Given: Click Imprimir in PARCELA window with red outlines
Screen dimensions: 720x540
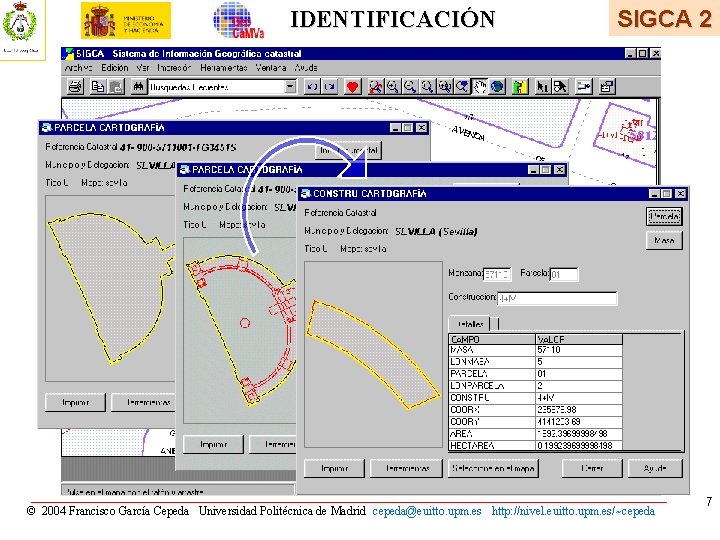Looking at the screenshot, I should [214, 444].
